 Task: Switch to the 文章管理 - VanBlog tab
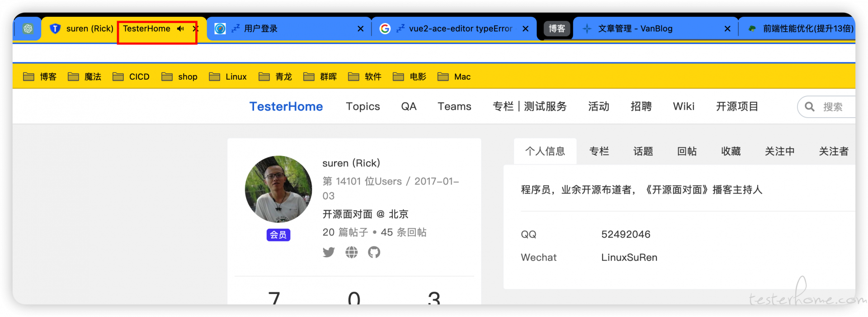point(656,28)
